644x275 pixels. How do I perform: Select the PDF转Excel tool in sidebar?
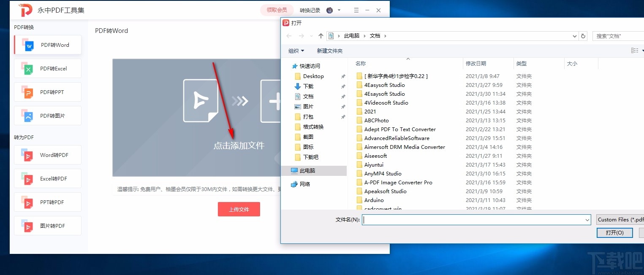[x=47, y=68]
